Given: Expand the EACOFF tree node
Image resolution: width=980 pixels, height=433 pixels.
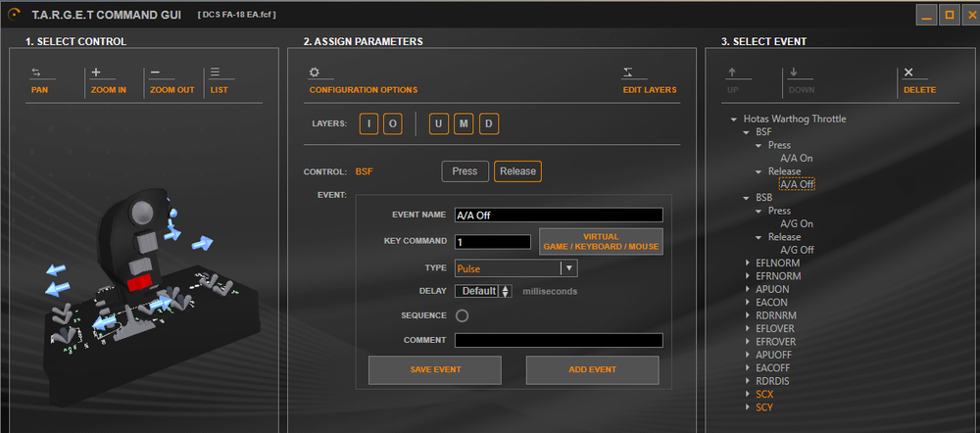Looking at the screenshot, I should click(748, 368).
